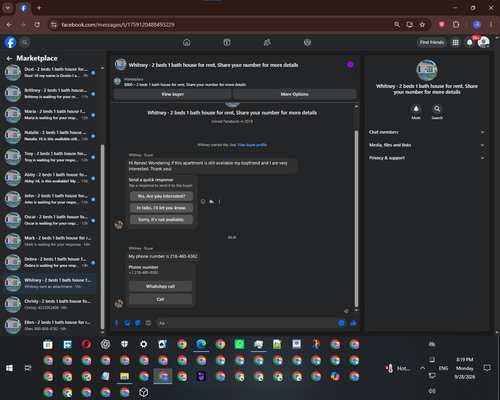Expand the Privacy & support section
Image resolution: width=500 pixels, height=400 pixels.
(x=426, y=158)
